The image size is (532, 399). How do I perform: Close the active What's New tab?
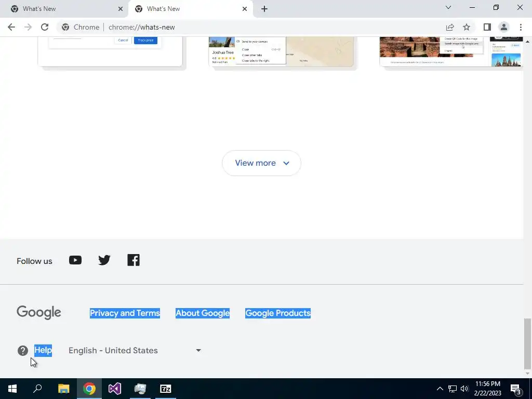pos(245,9)
